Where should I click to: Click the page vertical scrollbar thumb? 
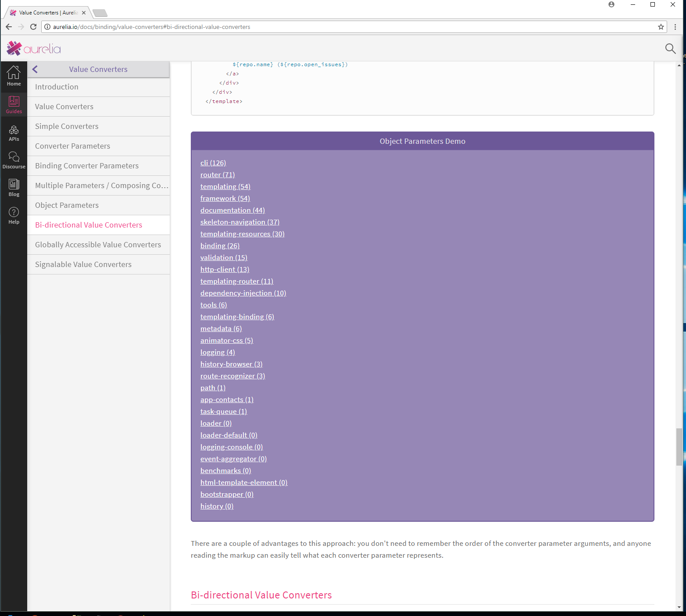pos(679,446)
